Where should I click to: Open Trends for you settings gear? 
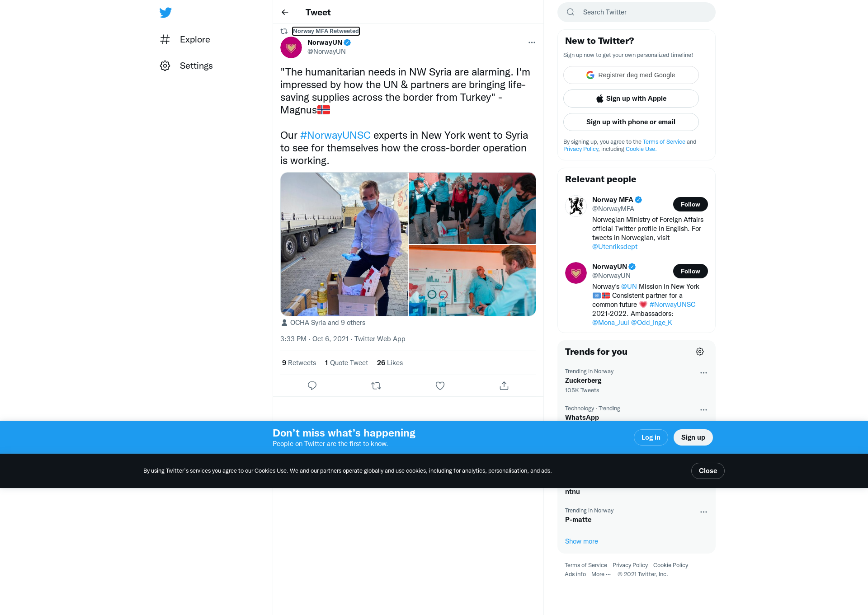click(700, 352)
